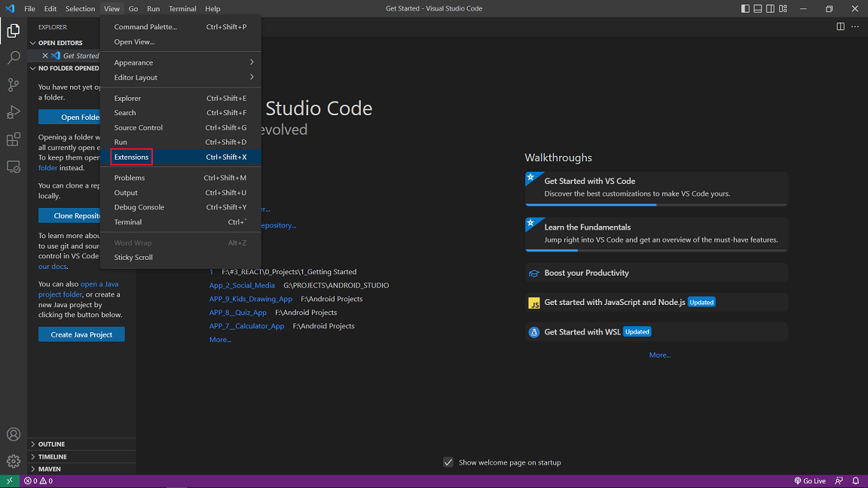Open the Help menu

point(212,8)
